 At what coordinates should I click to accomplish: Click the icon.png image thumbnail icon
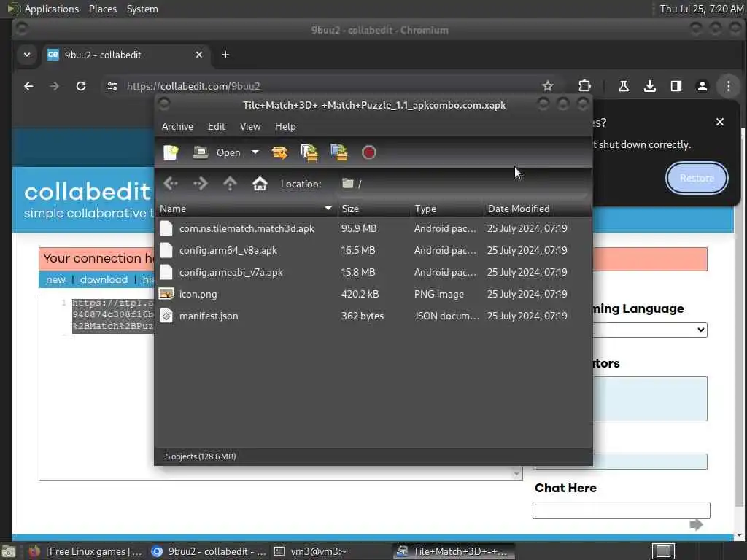pos(166,294)
